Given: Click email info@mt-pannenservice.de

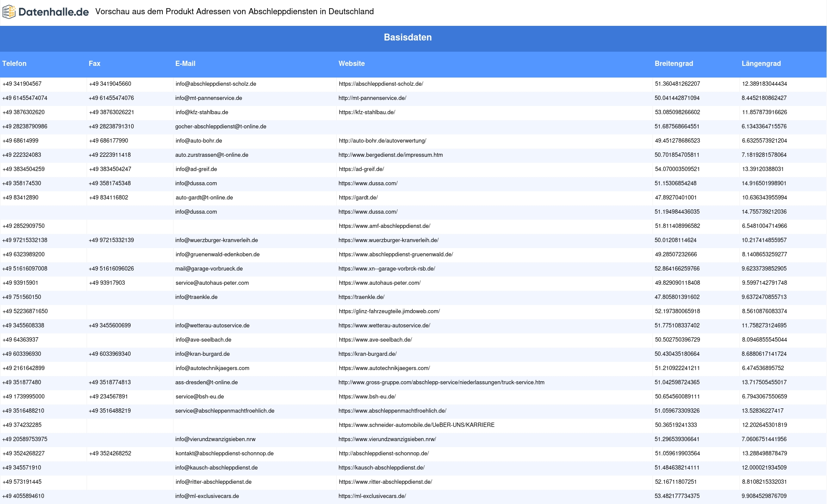Looking at the screenshot, I should 208,98.
